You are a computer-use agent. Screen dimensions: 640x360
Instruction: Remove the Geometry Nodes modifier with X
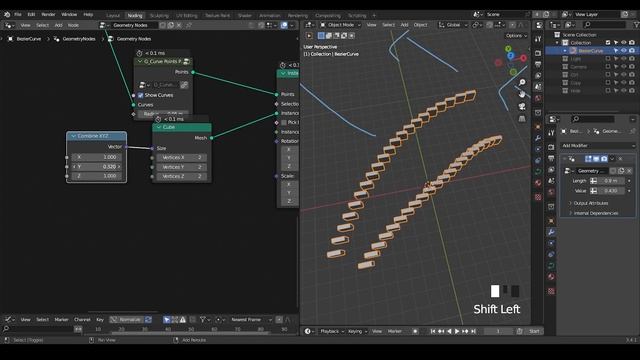click(x=621, y=159)
